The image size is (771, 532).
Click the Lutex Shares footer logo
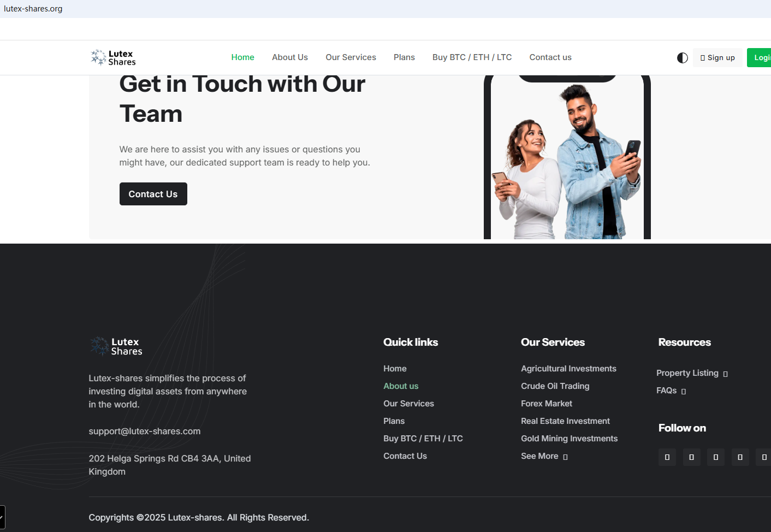(116, 346)
